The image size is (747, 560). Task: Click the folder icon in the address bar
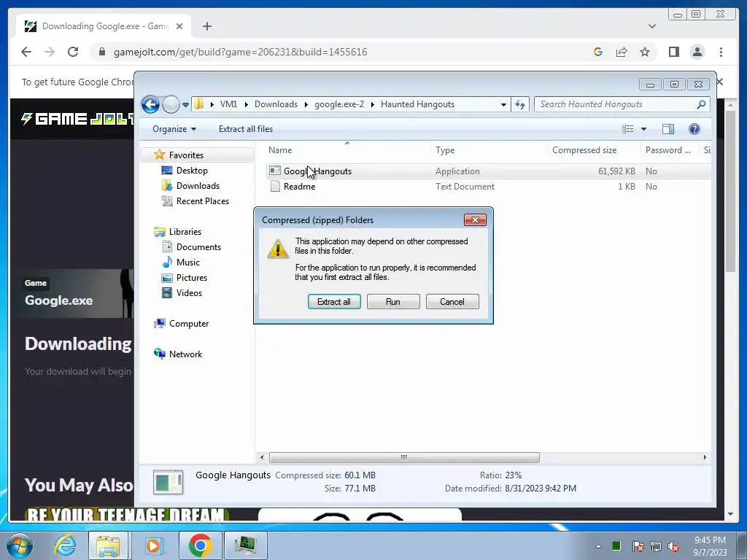(198, 104)
